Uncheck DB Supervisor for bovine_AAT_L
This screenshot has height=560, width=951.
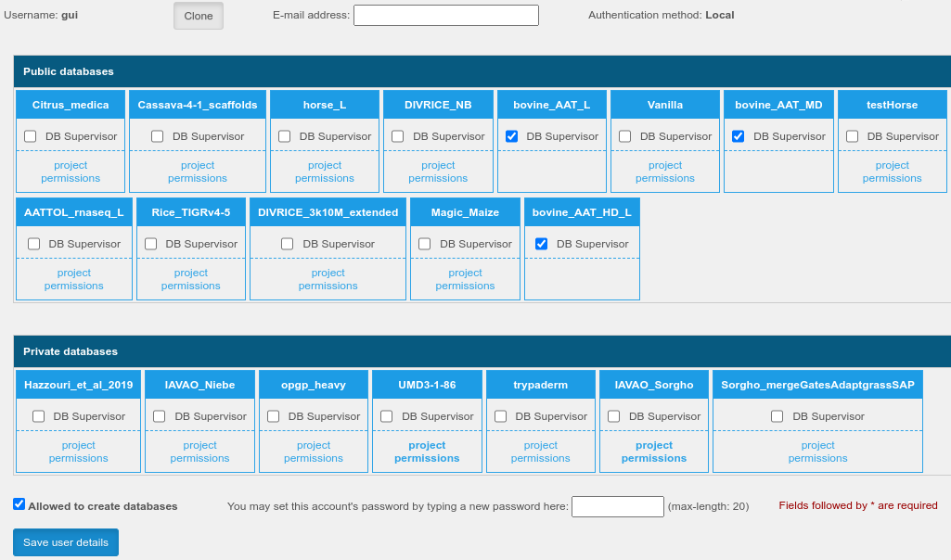pyautogui.click(x=511, y=136)
